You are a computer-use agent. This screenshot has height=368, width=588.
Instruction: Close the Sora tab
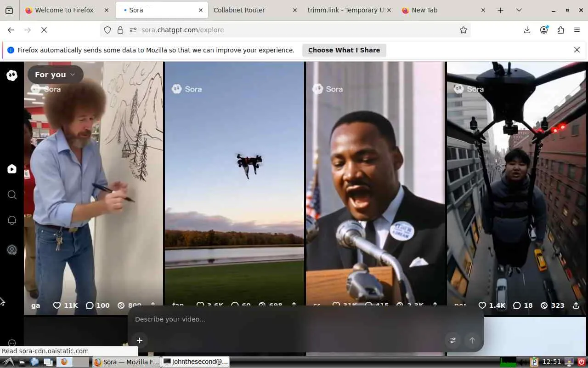tap(201, 10)
